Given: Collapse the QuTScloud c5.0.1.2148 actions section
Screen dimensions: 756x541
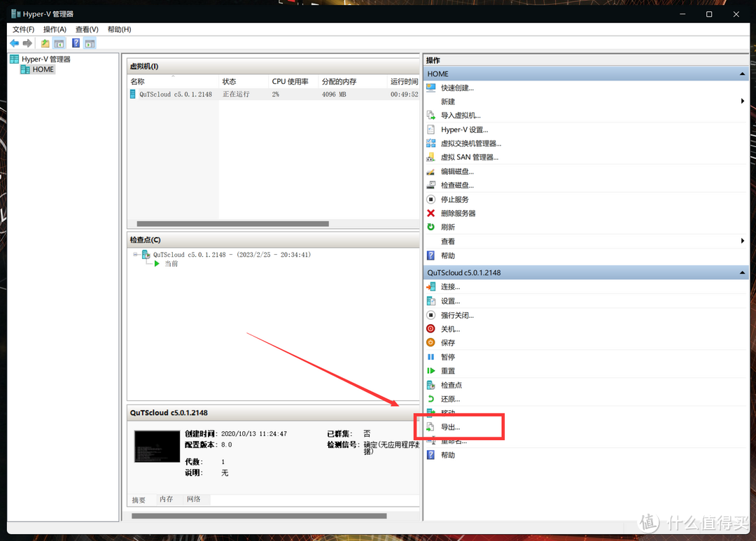Looking at the screenshot, I should [x=742, y=272].
